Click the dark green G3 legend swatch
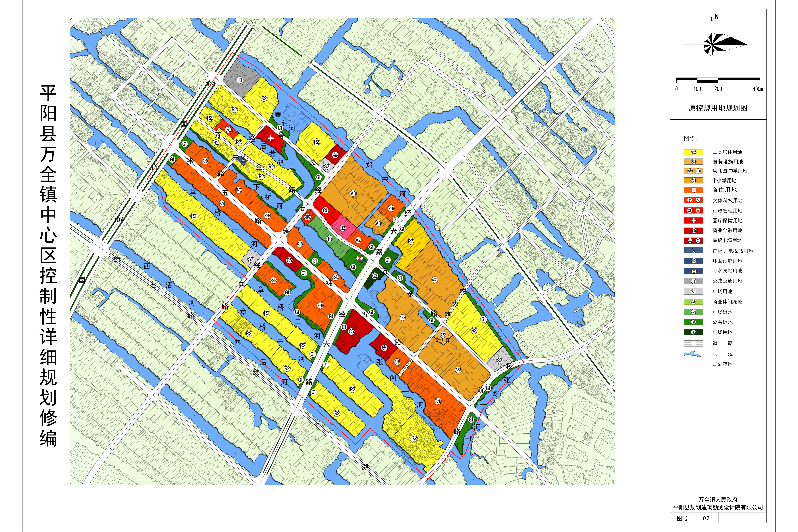Image resolution: width=798 pixels, height=532 pixels. coord(693,332)
